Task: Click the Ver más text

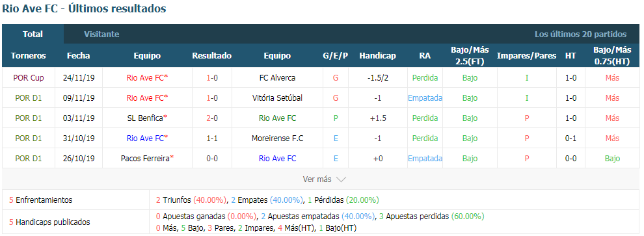Action: (x=317, y=179)
